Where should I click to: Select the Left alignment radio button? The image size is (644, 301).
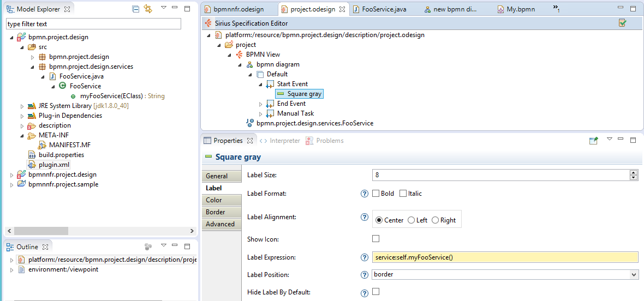[x=411, y=220]
